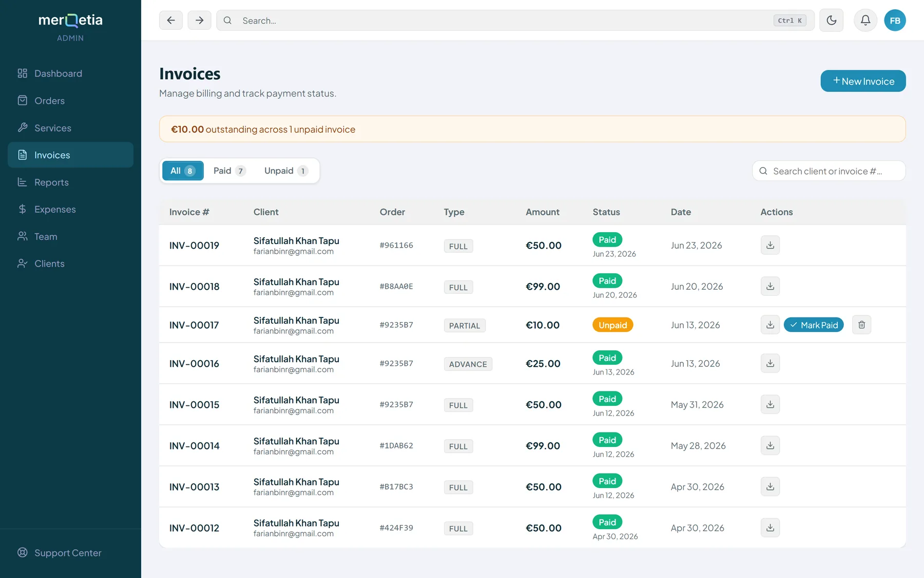Go to Clients list
This screenshot has height=578, width=924.
tap(70, 264)
